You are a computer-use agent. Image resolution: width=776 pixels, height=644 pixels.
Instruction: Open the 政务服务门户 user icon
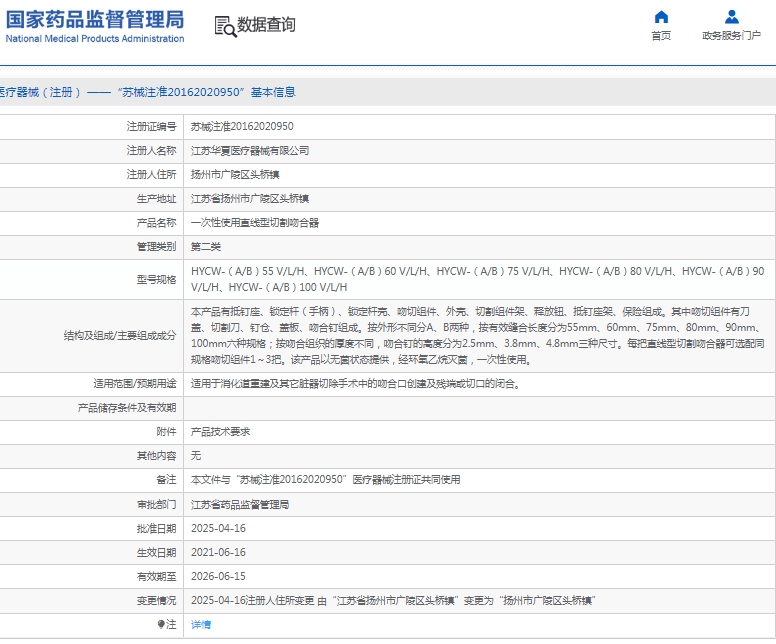[731, 17]
